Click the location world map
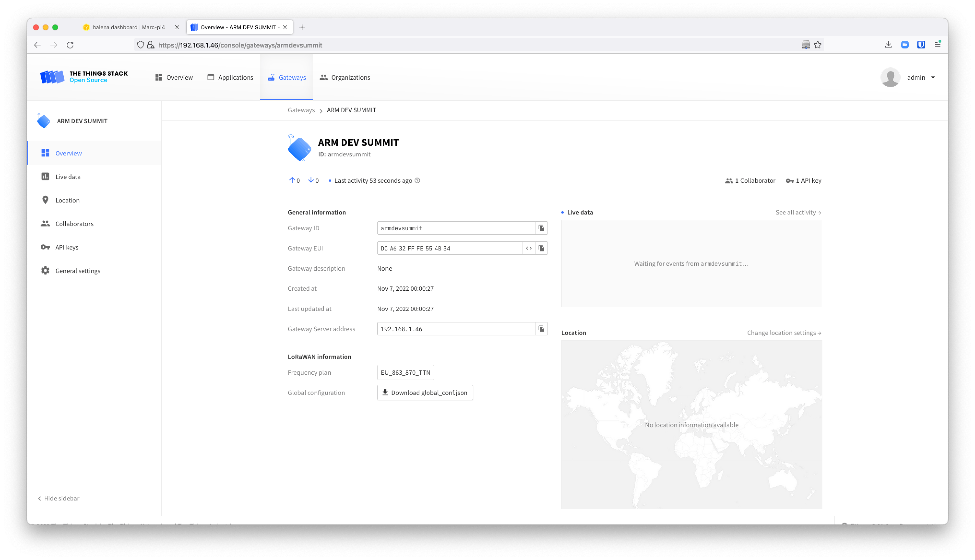Image resolution: width=975 pixels, height=560 pixels. point(691,425)
